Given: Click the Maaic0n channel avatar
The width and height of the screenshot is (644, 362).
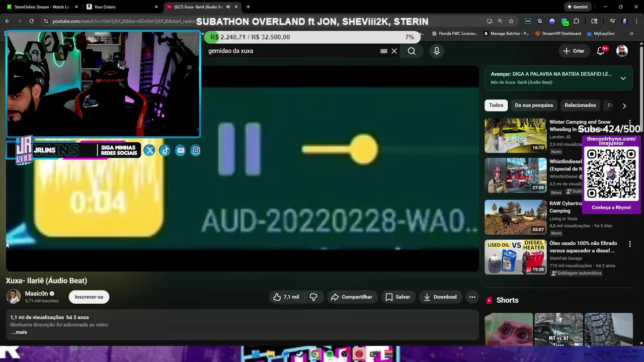Looking at the screenshot, I should point(13,297).
